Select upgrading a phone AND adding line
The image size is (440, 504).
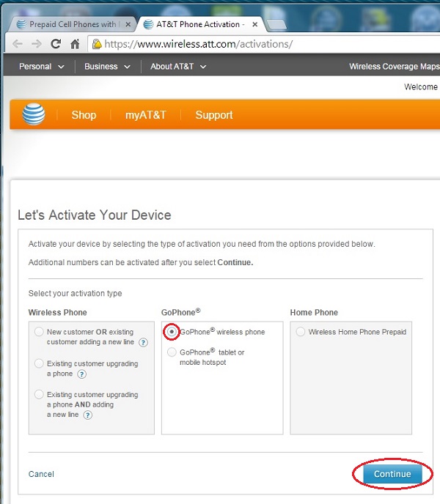click(x=39, y=394)
